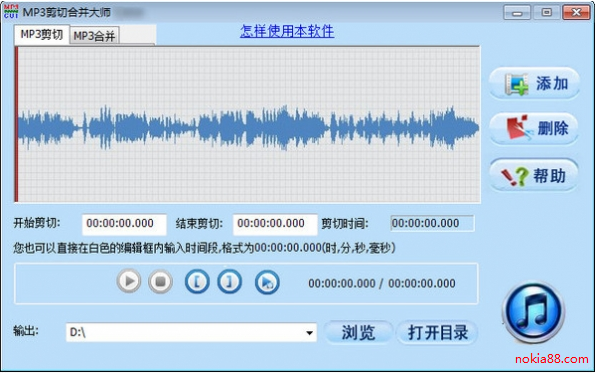Click the 剪切时间 duration field

pos(433,223)
